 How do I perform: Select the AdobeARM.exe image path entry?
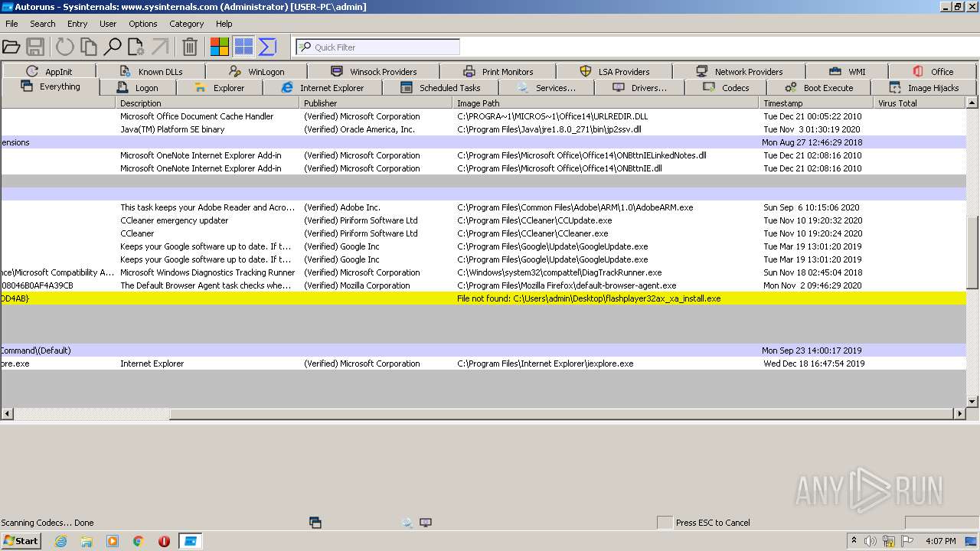(x=575, y=207)
